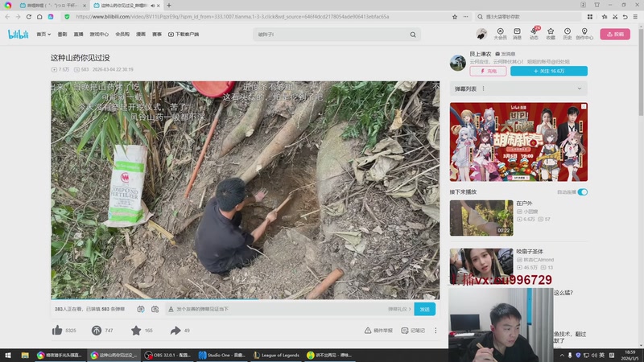
Task: Open danmaku list options dots
Action: point(484,88)
